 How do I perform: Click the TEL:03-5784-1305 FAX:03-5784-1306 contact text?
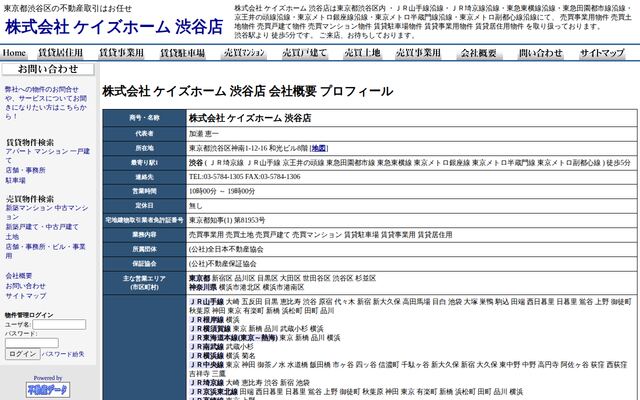[x=244, y=177]
